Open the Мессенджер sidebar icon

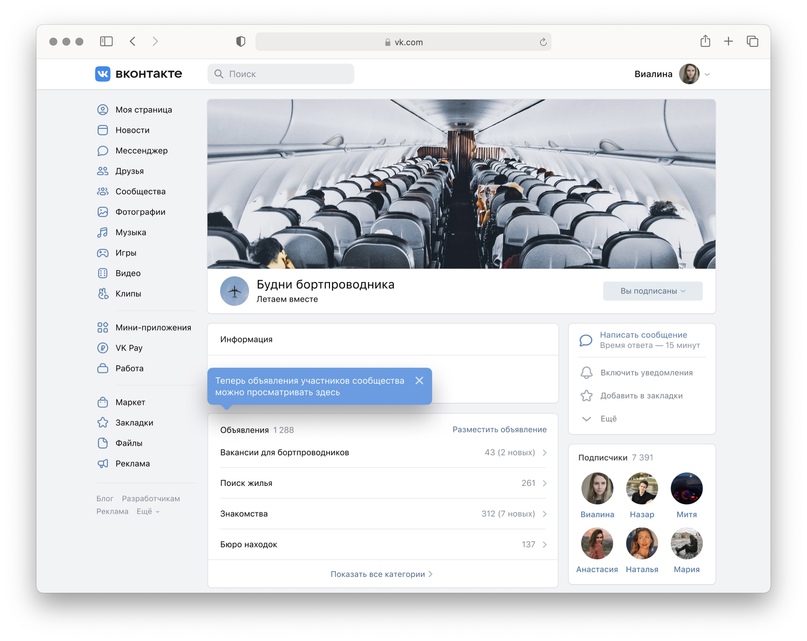[x=102, y=151]
